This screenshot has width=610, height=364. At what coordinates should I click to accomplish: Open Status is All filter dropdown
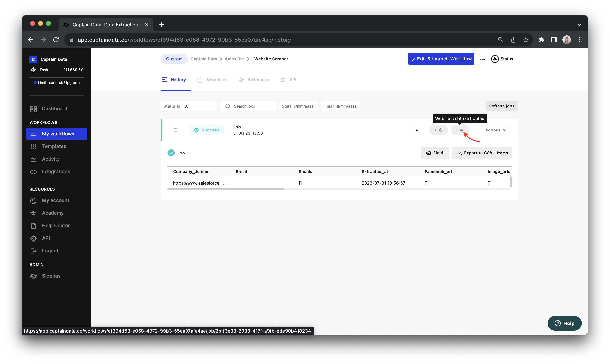(189, 106)
